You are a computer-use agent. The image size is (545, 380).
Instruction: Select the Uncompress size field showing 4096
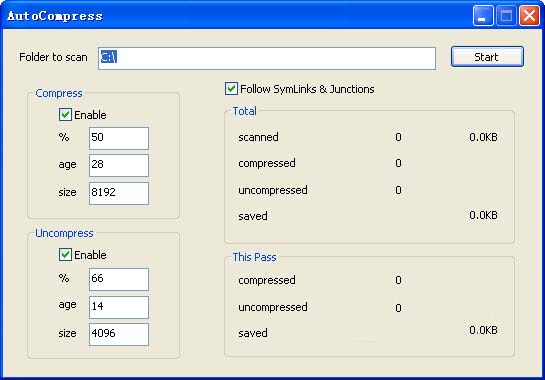pyautogui.click(x=119, y=334)
